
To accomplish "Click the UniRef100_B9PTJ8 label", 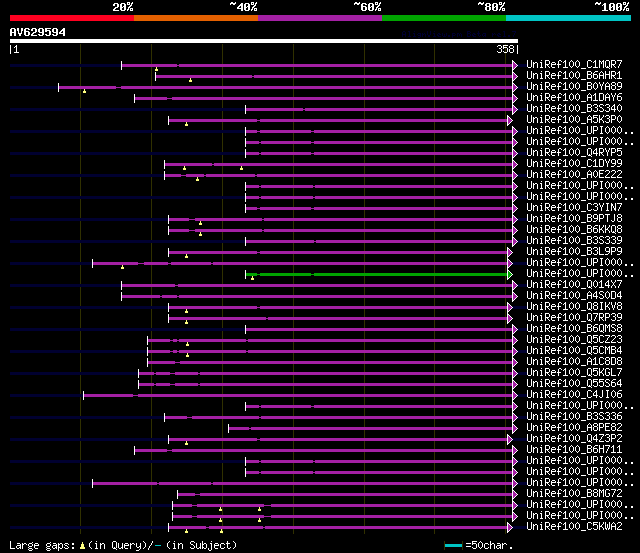I will tap(574, 218).
